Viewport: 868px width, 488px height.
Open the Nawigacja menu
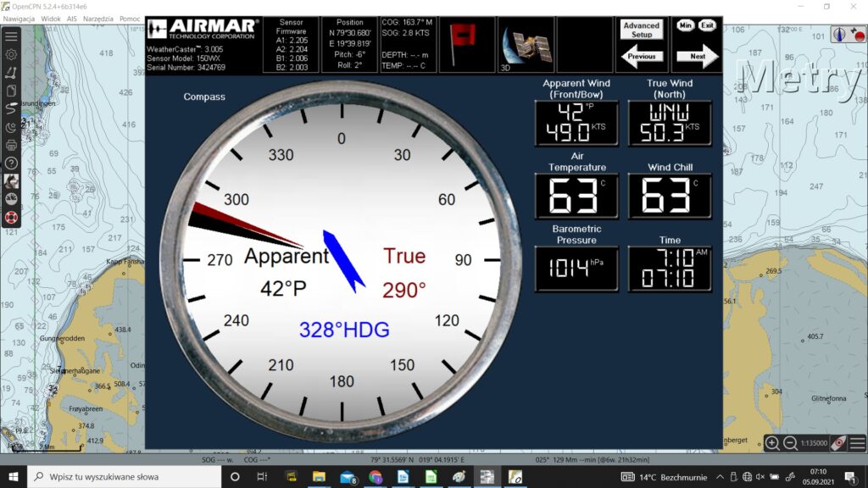click(x=19, y=19)
